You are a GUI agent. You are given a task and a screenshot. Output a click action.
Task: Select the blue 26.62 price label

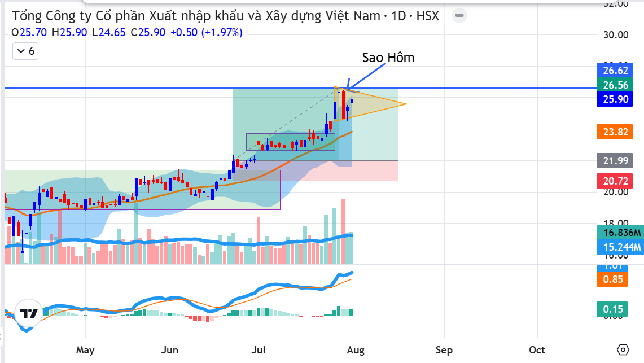(x=615, y=70)
